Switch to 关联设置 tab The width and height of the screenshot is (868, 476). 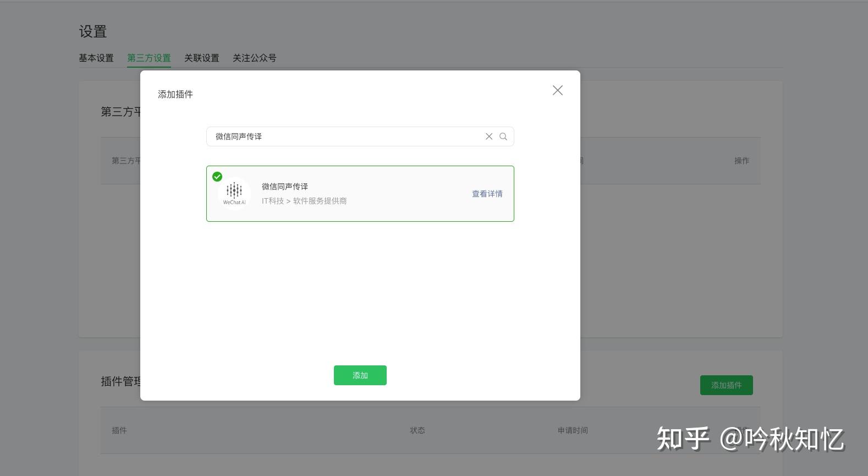pyautogui.click(x=201, y=58)
